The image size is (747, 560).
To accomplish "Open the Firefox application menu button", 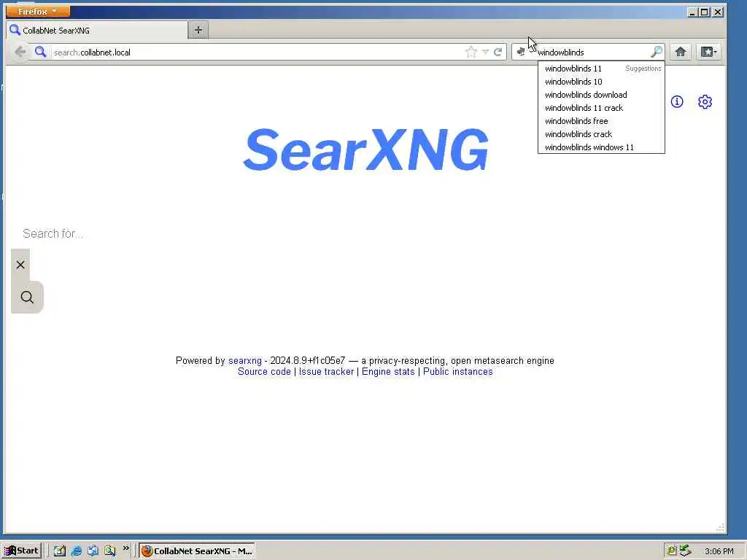I will coord(38,11).
